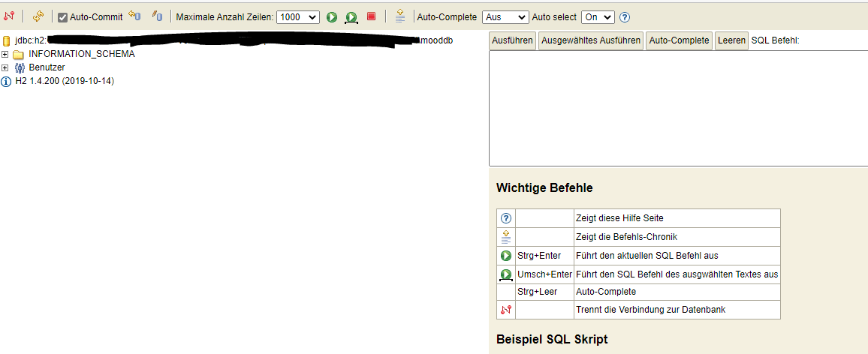Click the disconnect database toolbar icon
The height and width of the screenshot is (354, 868).
click(x=9, y=16)
